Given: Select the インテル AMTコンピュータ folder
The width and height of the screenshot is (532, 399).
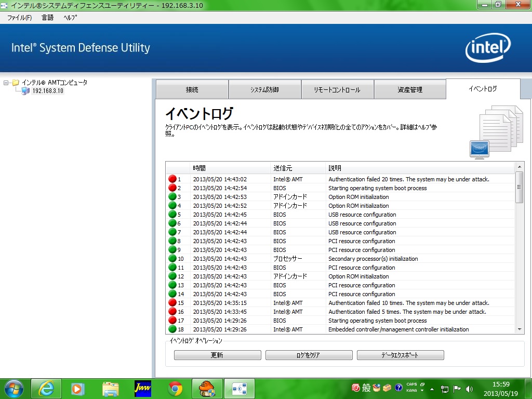Looking at the screenshot, I should click(55, 83).
